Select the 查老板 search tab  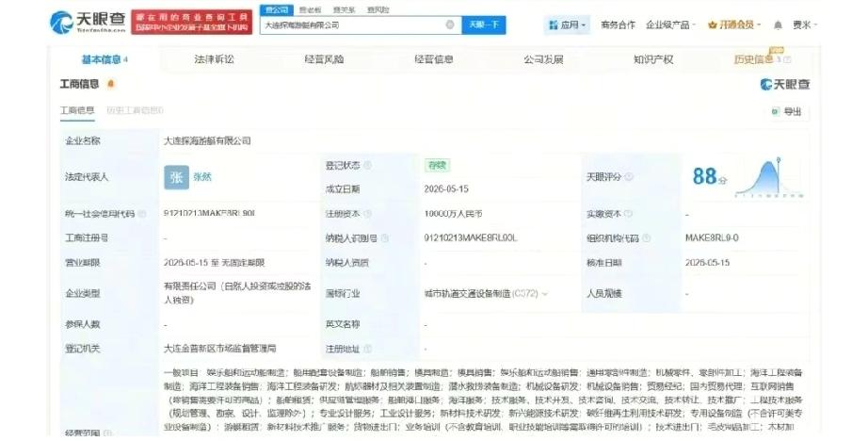(310, 10)
